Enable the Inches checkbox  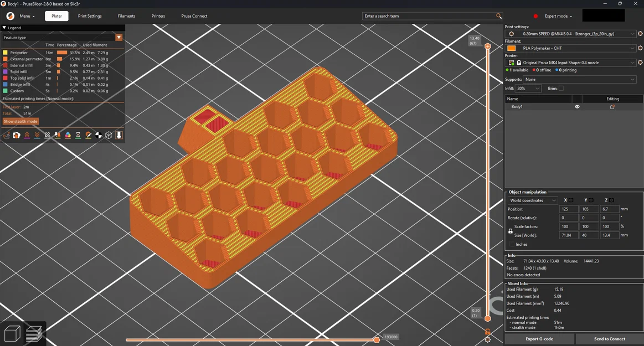tap(512, 244)
